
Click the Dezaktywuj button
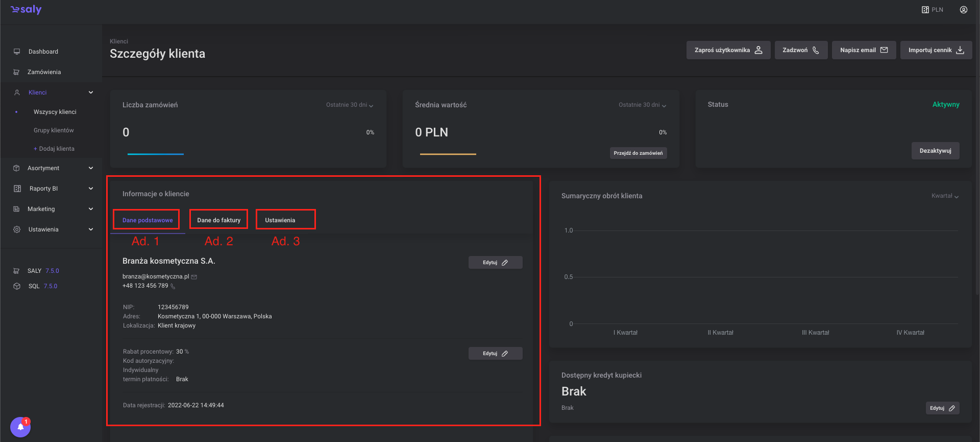point(935,151)
